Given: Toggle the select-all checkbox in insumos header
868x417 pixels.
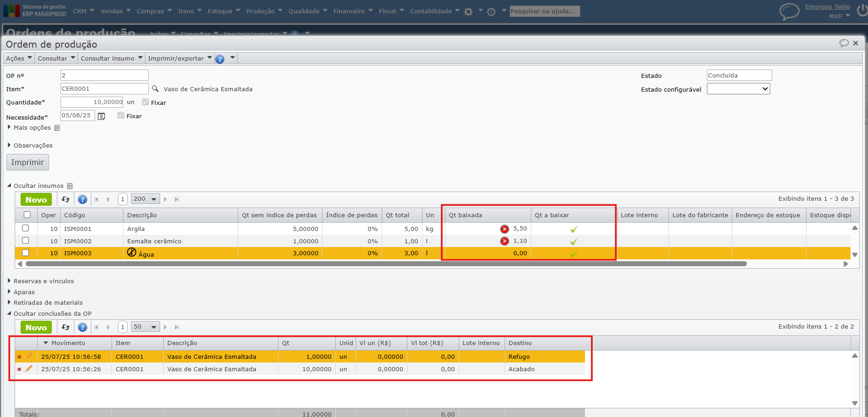Looking at the screenshot, I should point(27,215).
